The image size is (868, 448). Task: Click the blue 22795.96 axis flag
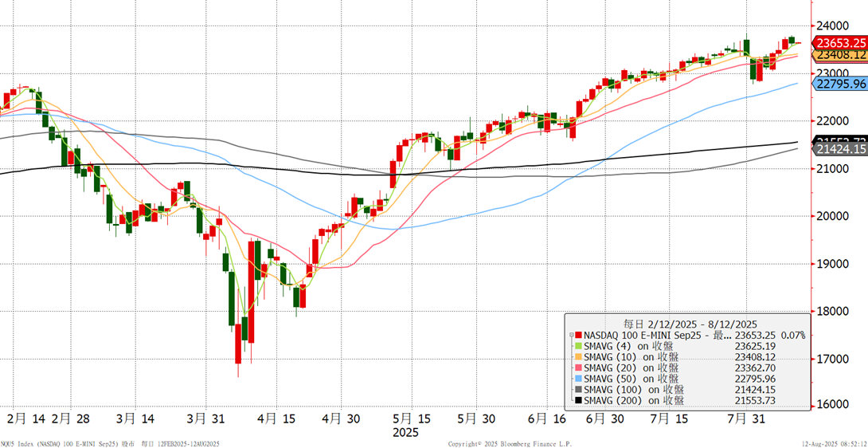pyautogui.click(x=840, y=84)
